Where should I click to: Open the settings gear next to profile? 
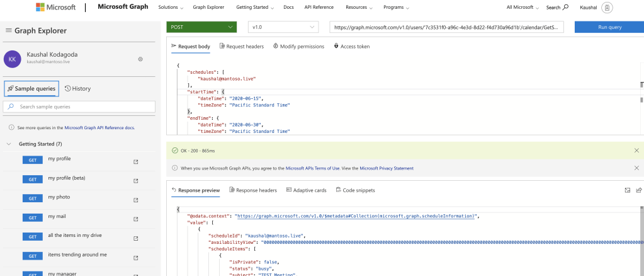click(x=140, y=59)
